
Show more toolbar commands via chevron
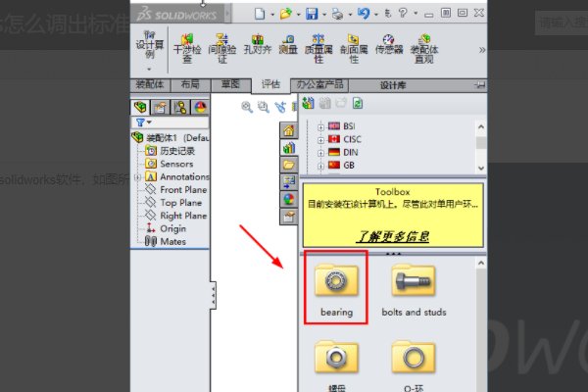[482, 50]
